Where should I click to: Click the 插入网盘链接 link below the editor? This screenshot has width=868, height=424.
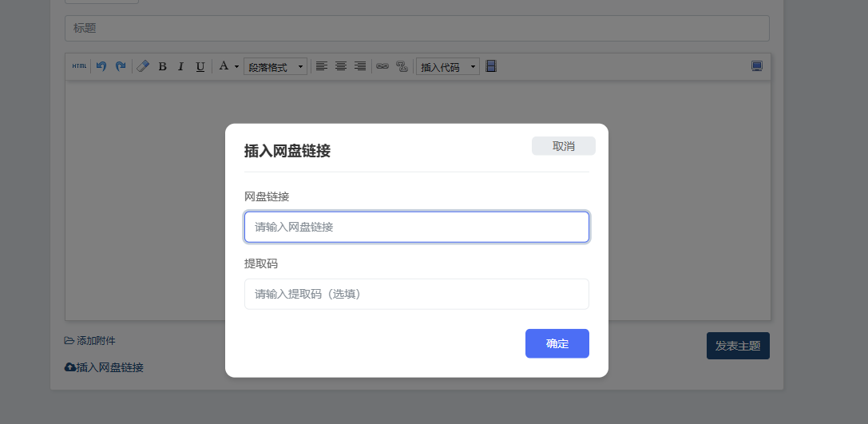point(104,367)
